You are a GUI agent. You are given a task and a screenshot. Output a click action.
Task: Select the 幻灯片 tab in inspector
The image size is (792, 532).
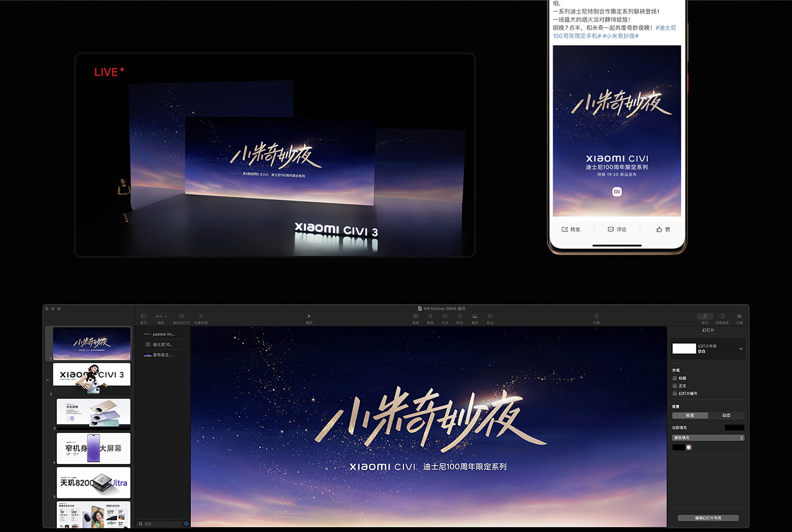708,330
